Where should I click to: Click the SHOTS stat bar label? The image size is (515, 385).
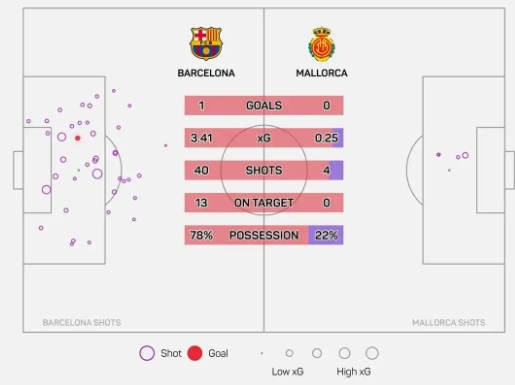click(264, 170)
